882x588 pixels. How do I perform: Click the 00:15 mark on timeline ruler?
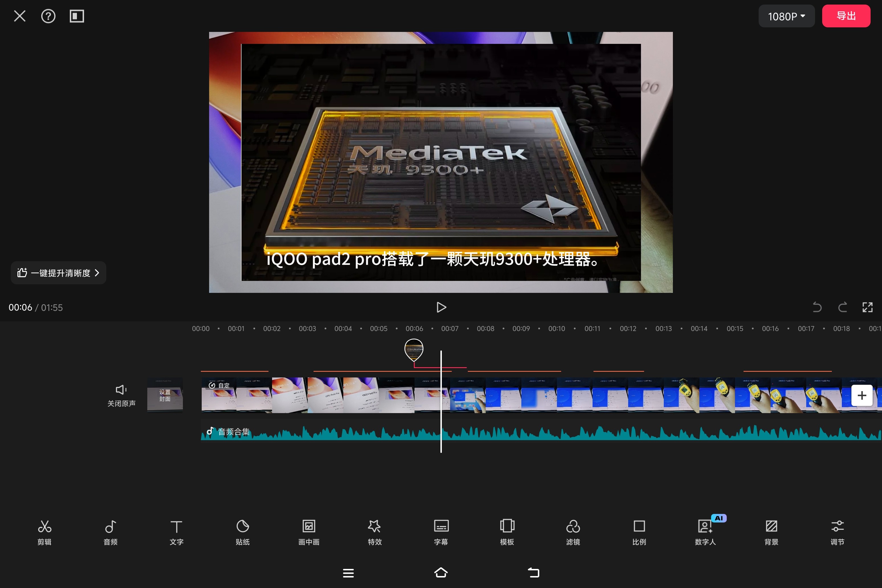735,328
